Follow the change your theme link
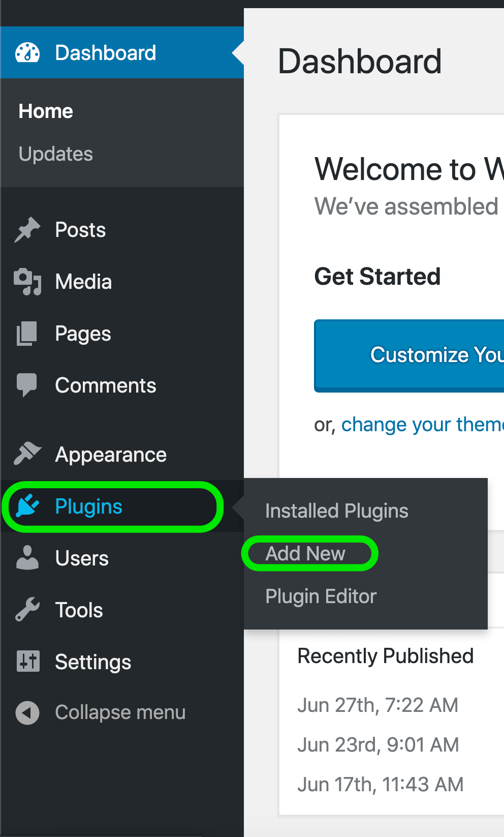504x837 pixels. [x=422, y=425]
